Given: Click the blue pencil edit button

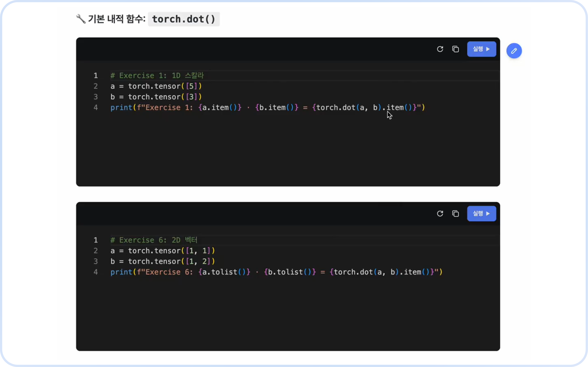Looking at the screenshot, I should click(514, 51).
